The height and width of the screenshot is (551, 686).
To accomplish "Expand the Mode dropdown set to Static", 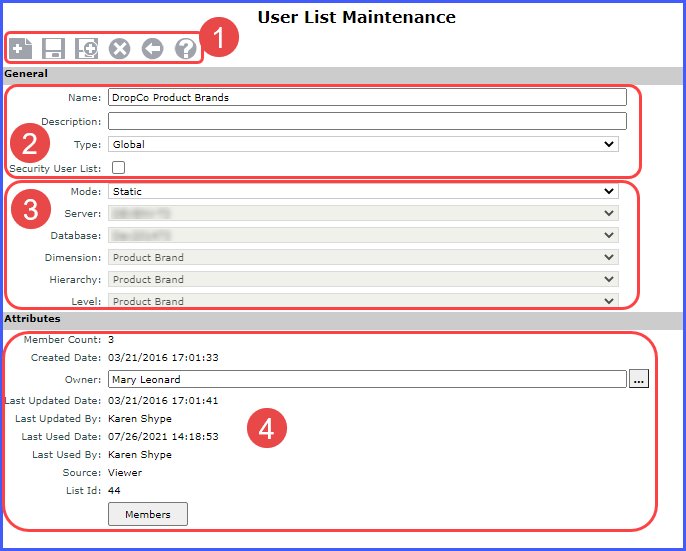I will coord(363,191).
